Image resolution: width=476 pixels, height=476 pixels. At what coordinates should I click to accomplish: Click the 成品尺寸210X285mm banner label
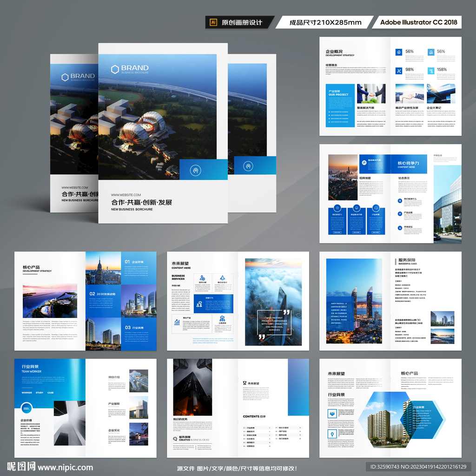point(325,22)
